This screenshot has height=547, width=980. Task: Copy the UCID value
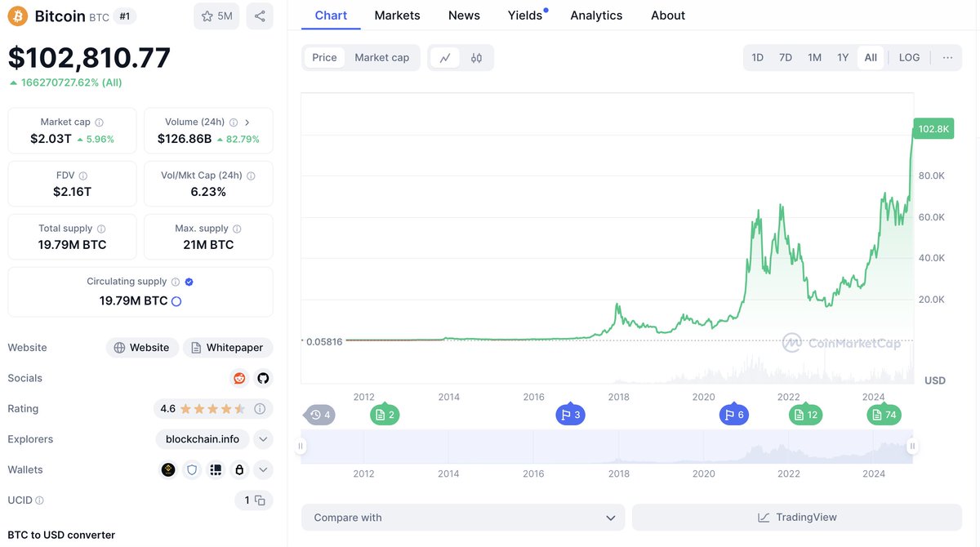point(260,500)
